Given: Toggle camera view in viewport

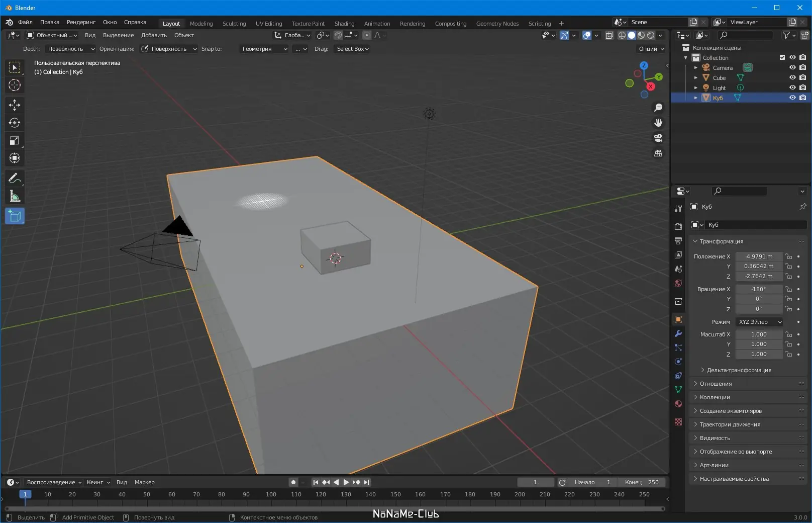Looking at the screenshot, I should click(658, 138).
